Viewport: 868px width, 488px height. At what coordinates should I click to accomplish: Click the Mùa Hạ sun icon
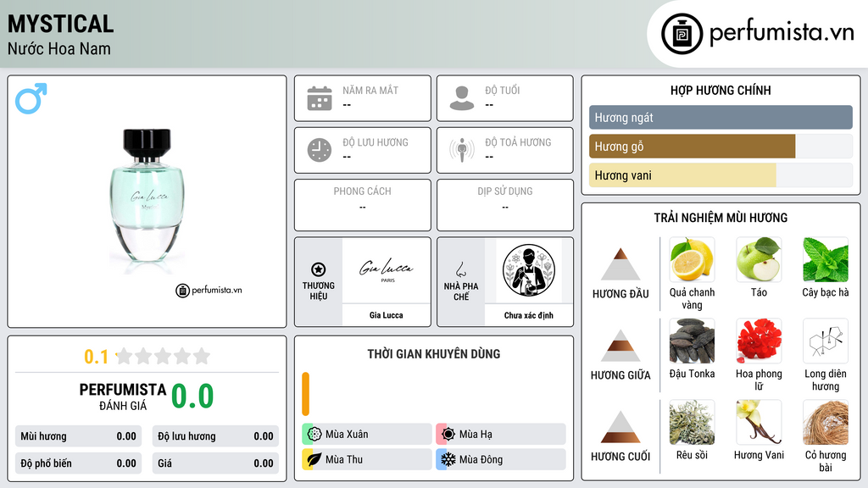(448, 435)
